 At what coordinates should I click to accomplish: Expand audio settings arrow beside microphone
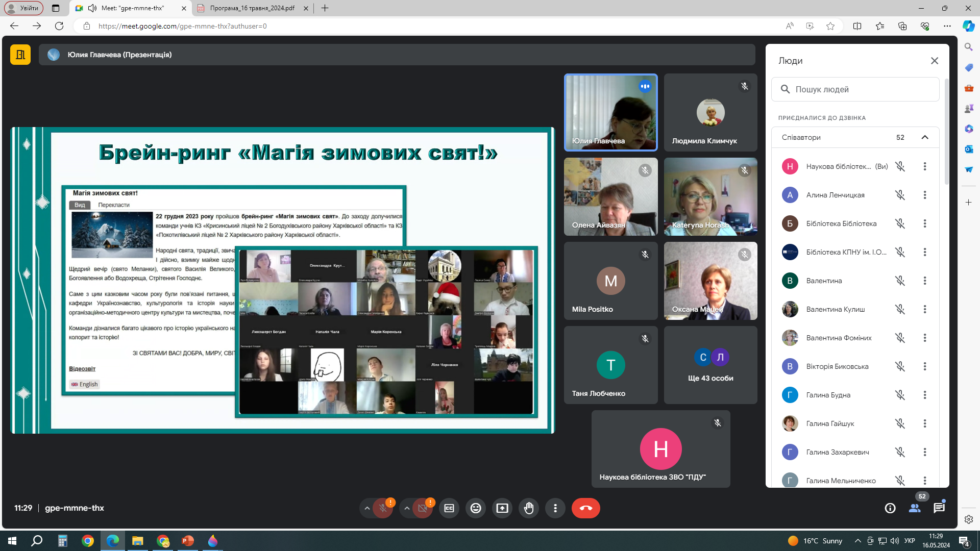[x=366, y=508]
